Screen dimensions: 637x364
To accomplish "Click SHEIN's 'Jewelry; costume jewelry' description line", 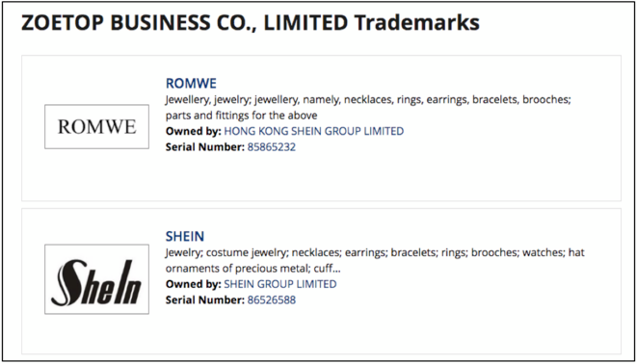I will point(375,253).
